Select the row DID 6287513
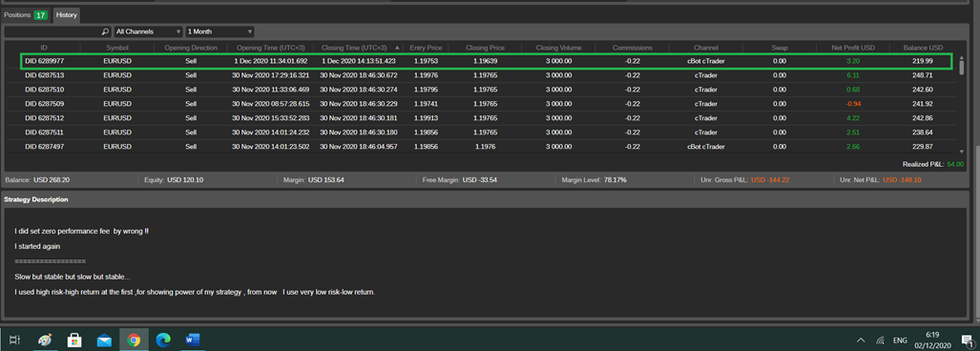The image size is (980, 351). pos(482,75)
